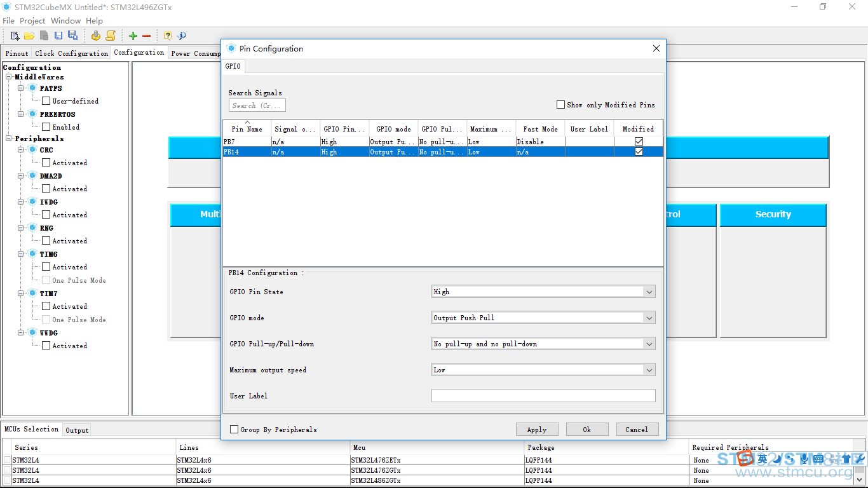Check Activated under RNG
Screen dimensions: 868x488
(x=46, y=241)
